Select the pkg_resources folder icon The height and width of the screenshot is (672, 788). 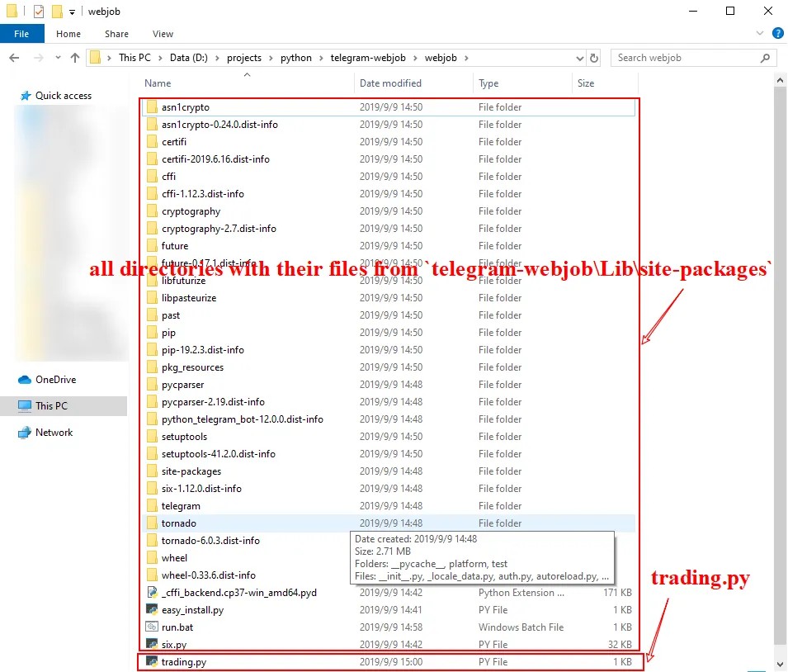[152, 367]
